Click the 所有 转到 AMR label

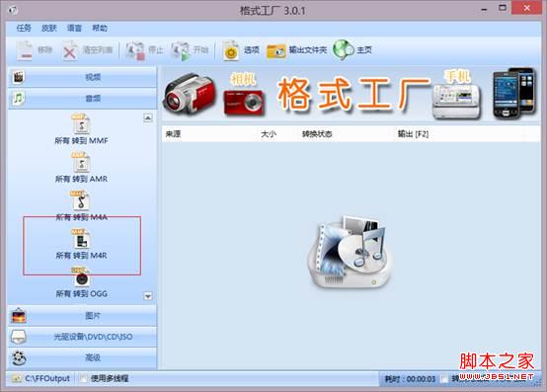(x=81, y=179)
